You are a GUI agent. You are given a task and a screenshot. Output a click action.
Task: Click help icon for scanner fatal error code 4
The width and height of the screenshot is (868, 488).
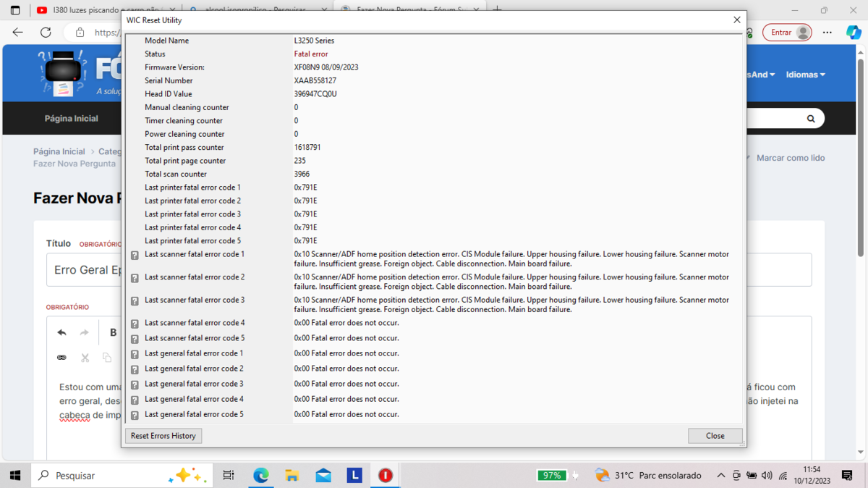[135, 324]
